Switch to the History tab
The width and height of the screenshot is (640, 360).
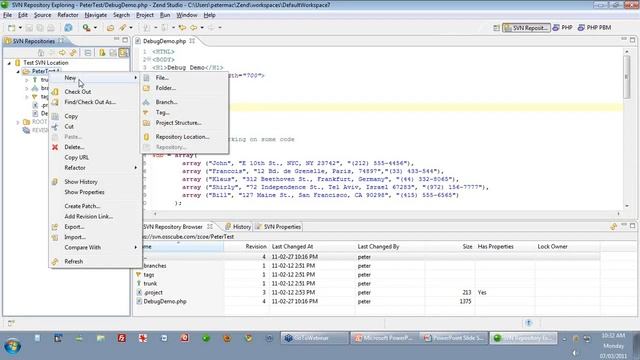point(238,227)
